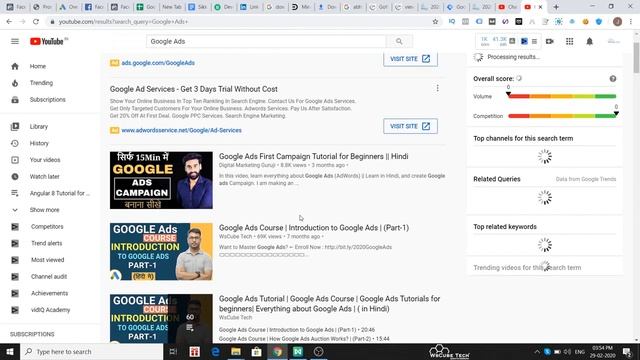Screen dimensions: 640x360
Task: Click the vidIQ Volume score bar
Action: coord(562,96)
